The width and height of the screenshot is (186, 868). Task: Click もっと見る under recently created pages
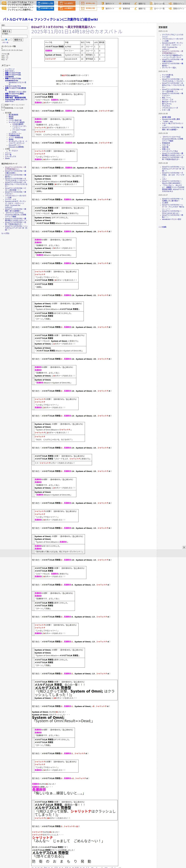point(5,233)
